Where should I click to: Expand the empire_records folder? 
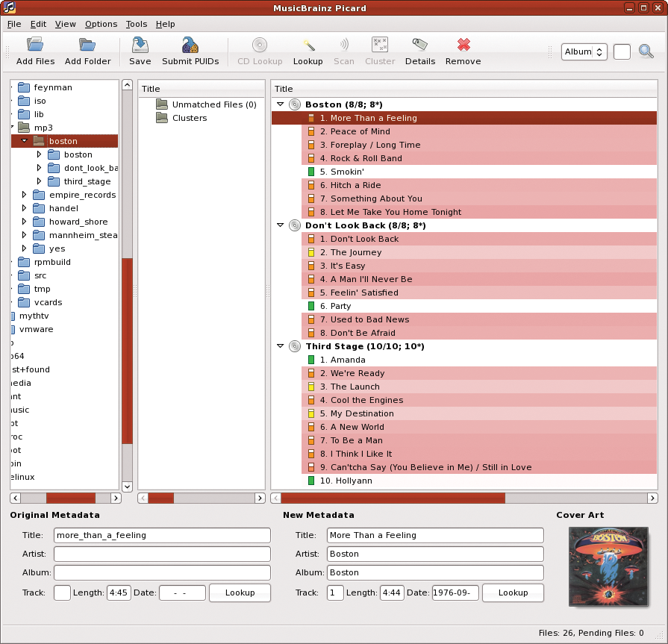coord(25,195)
